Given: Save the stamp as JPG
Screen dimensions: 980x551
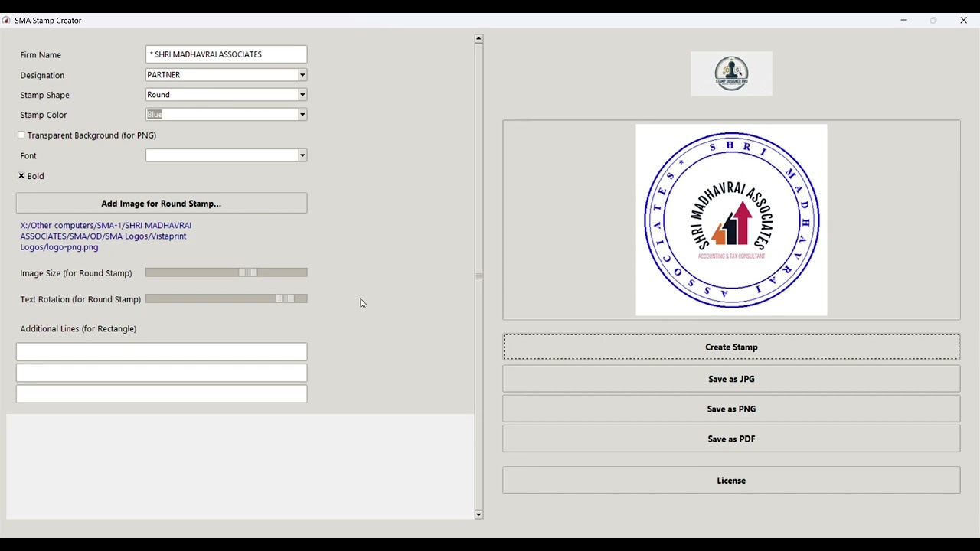Looking at the screenshot, I should (x=731, y=379).
